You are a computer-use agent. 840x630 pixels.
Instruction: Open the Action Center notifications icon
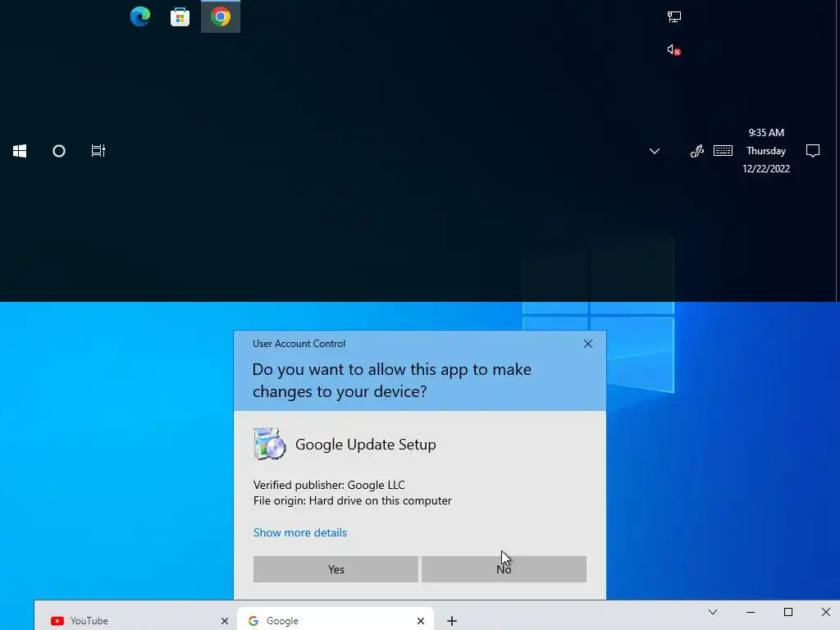tap(813, 151)
